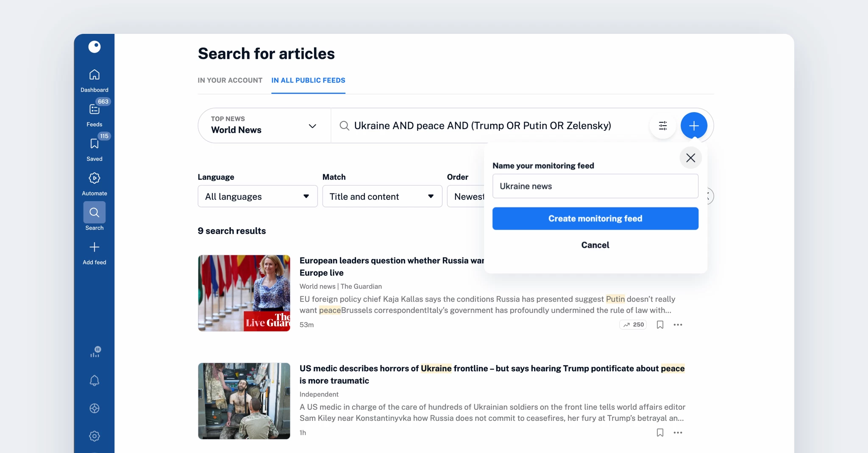This screenshot has width=868, height=453.
Task: Click the app logo at top of sidebar
Action: pyautogui.click(x=94, y=47)
